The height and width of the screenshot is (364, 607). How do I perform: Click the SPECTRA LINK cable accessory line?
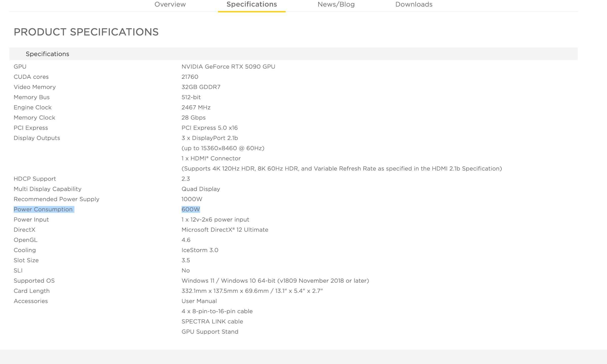point(212,322)
